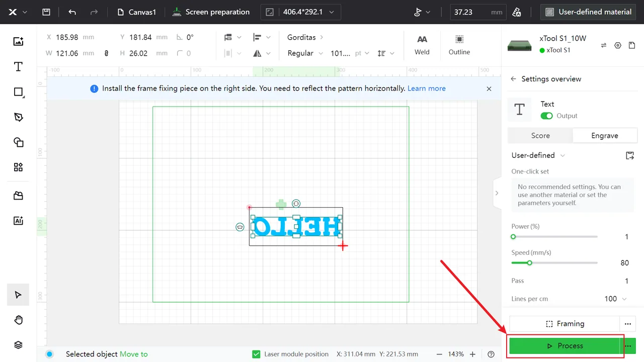Viewport: 644px width, 362px height.
Task: Open the Layers panel icon
Action: pos(18,345)
